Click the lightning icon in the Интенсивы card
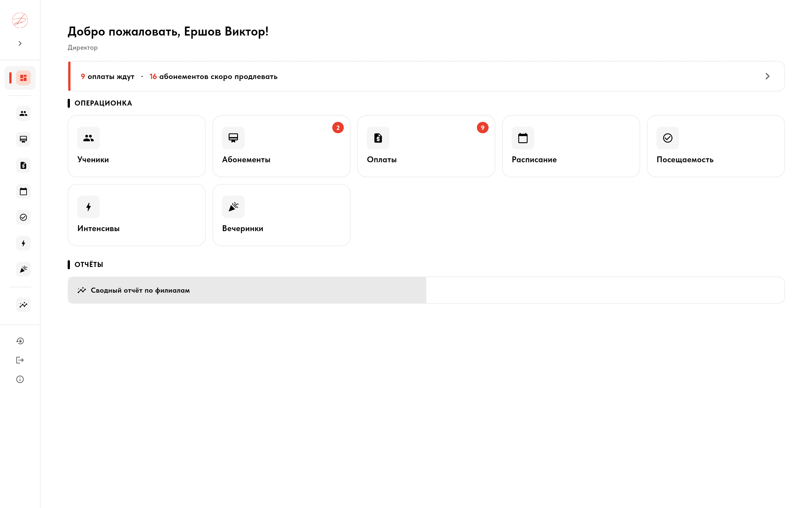The image size is (812, 508). (x=89, y=207)
